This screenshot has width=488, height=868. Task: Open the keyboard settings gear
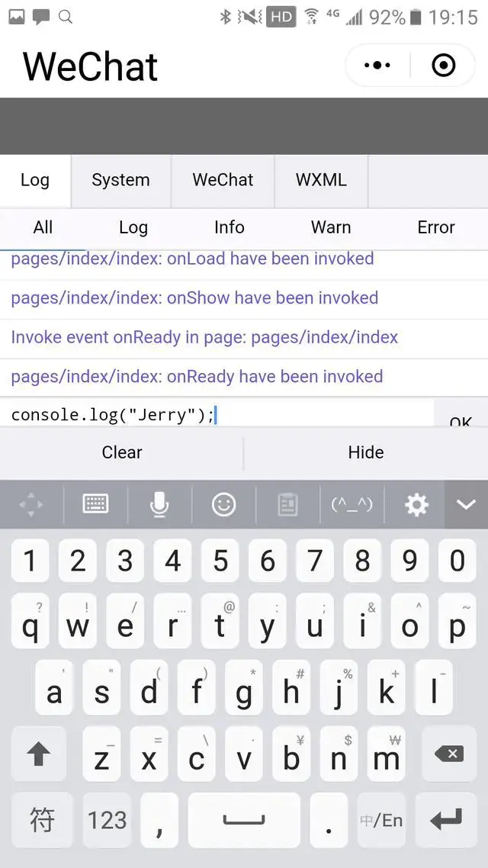(x=416, y=504)
